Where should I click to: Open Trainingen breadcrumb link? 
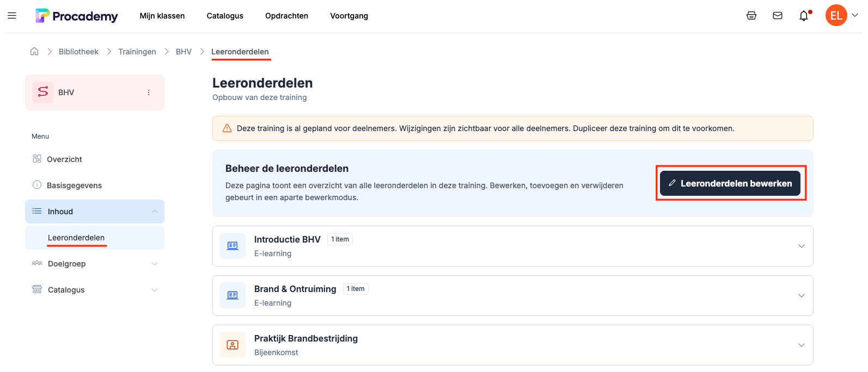pyautogui.click(x=137, y=52)
